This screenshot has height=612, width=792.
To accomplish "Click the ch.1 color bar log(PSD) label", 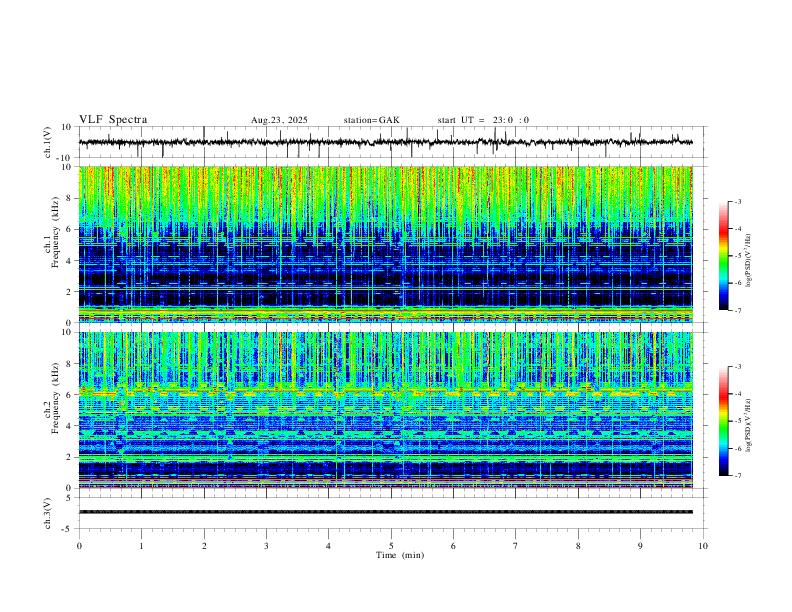I will [749, 260].
